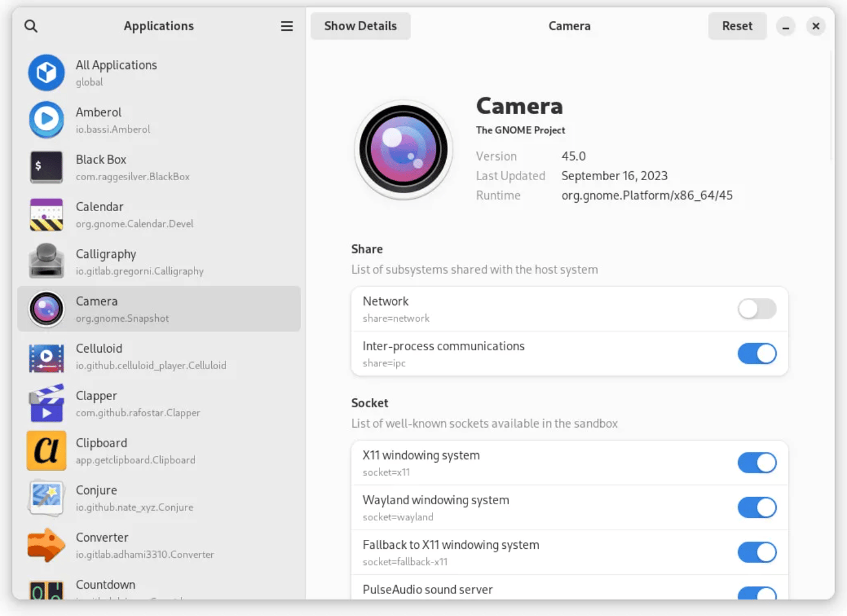Viewport: 847px width, 616px height.
Task: Disable Wayland windowing system socket
Action: point(757,508)
